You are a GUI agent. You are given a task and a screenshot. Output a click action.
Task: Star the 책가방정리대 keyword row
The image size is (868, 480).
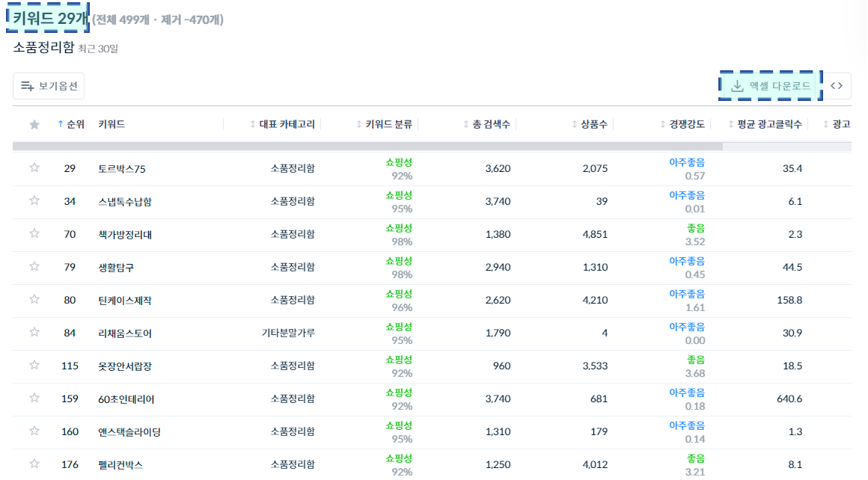34,233
